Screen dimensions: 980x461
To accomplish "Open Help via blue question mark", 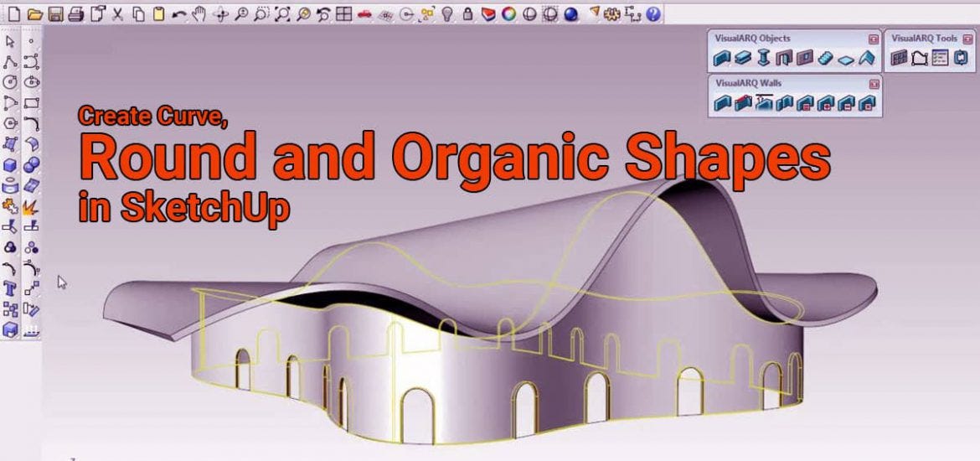I will [x=653, y=14].
